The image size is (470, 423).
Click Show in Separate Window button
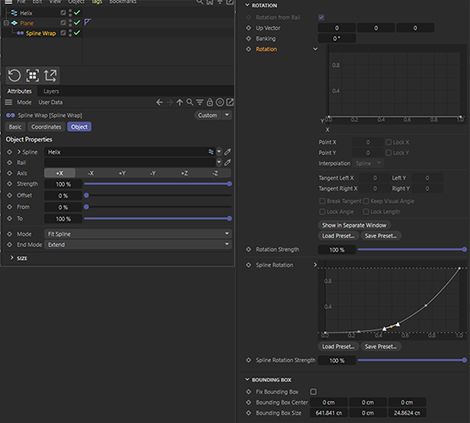pyautogui.click(x=354, y=225)
